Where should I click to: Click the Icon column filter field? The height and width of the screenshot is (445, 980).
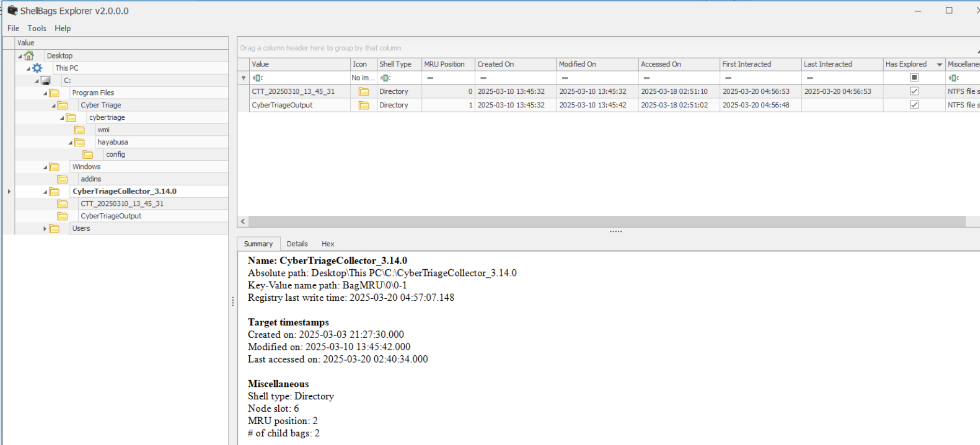[x=363, y=78]
